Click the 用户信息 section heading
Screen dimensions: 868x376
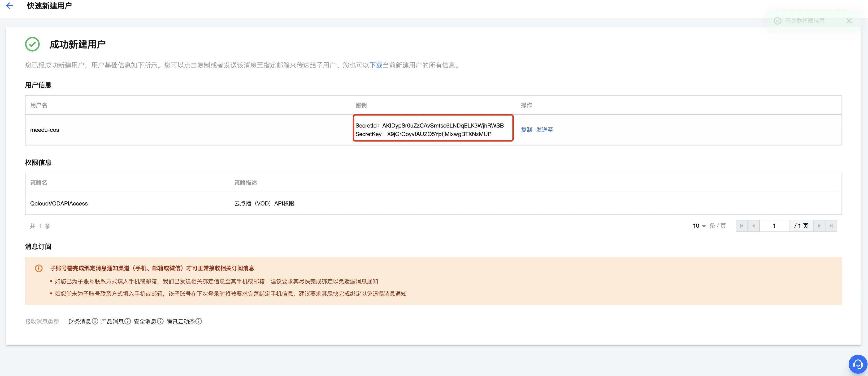[38, 85]
